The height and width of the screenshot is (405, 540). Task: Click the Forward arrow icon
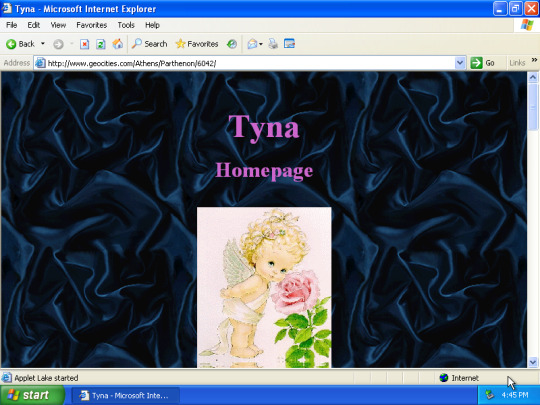[58, 44]
